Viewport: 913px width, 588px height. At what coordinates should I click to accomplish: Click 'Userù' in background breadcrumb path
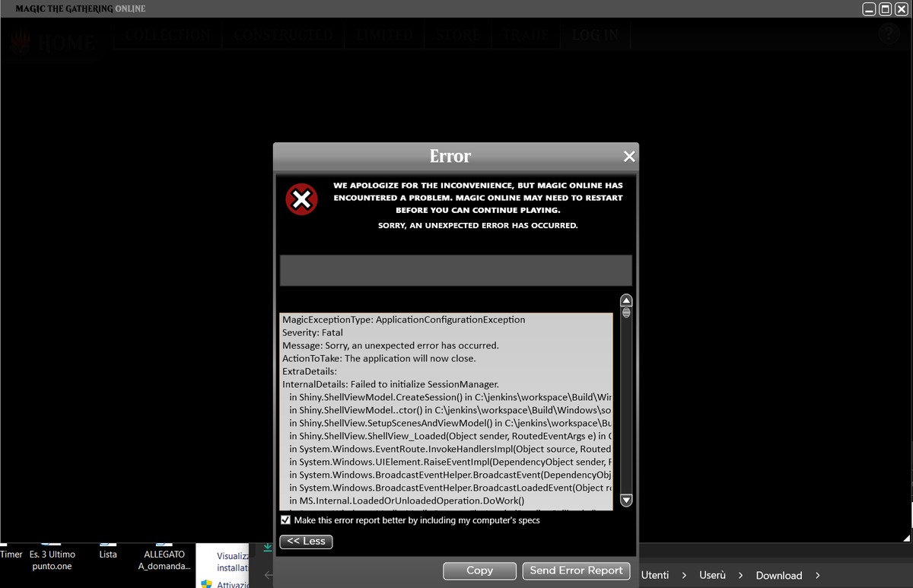click(712, 575)
